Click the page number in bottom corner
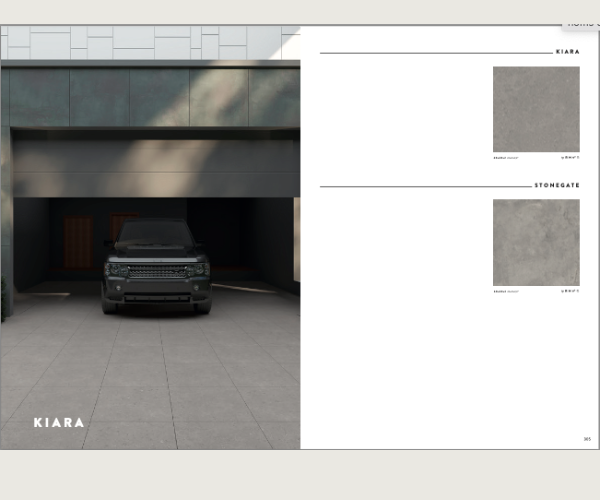Image resolution: width=600 pixels, height=500 pixels. [x=587, y=438]
